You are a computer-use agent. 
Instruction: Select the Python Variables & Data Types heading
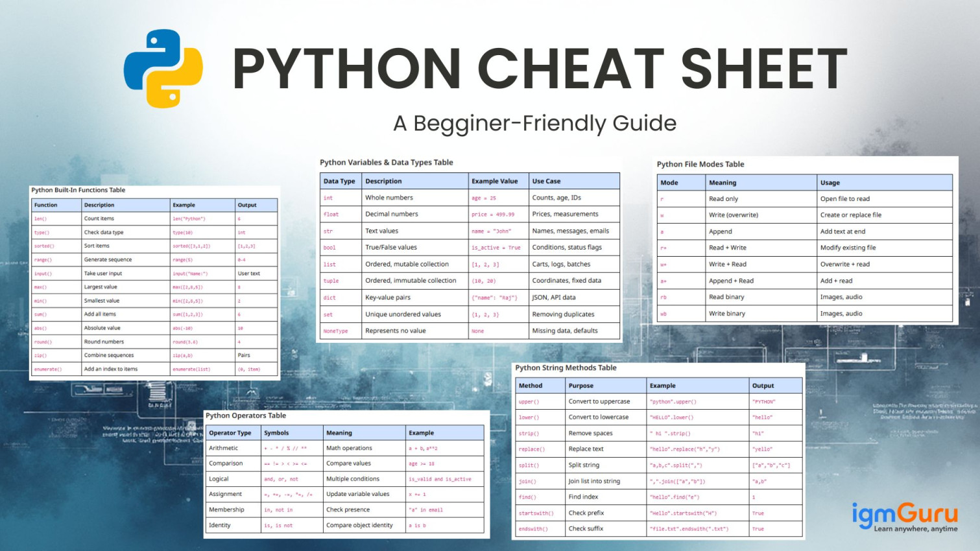click(387, 163)
